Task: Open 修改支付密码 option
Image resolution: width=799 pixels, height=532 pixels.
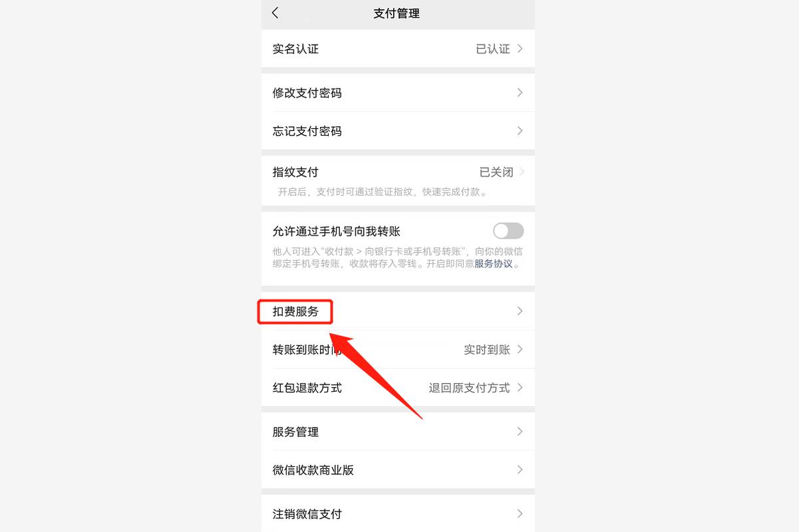Action: click(x=398, y=92)
